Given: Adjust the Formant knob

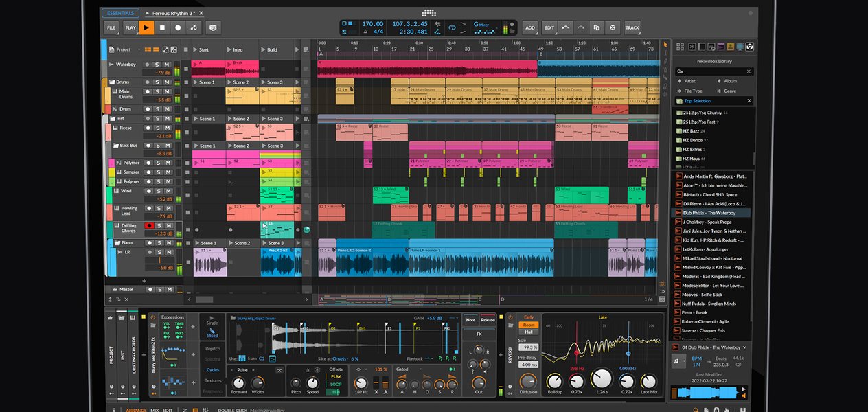Looking at the screenshot, I should pos(238,382).
